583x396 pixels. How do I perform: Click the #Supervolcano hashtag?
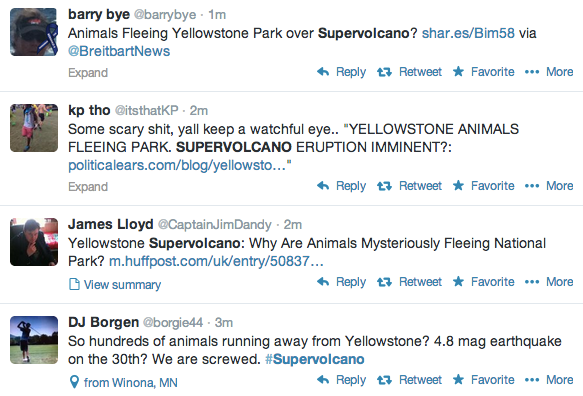(x=315, y=359)
